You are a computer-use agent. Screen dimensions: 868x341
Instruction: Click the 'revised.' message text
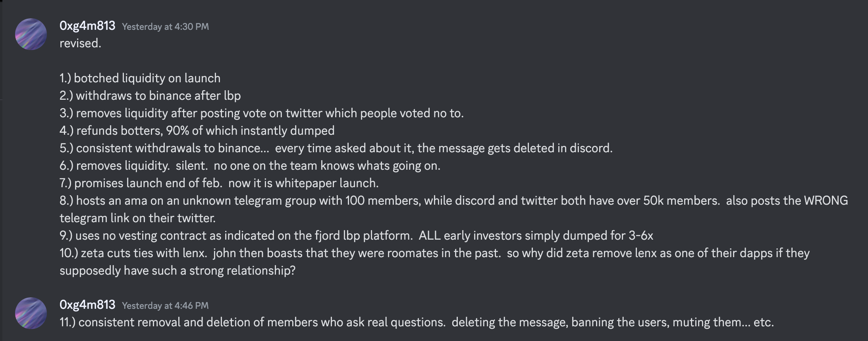[x=81, y=43]
